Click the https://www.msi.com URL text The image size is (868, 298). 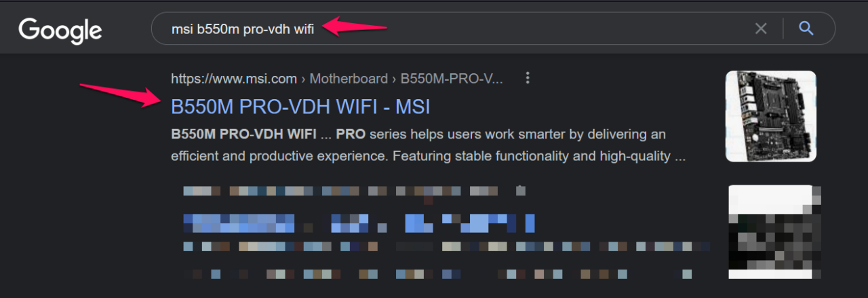[234, 79]
